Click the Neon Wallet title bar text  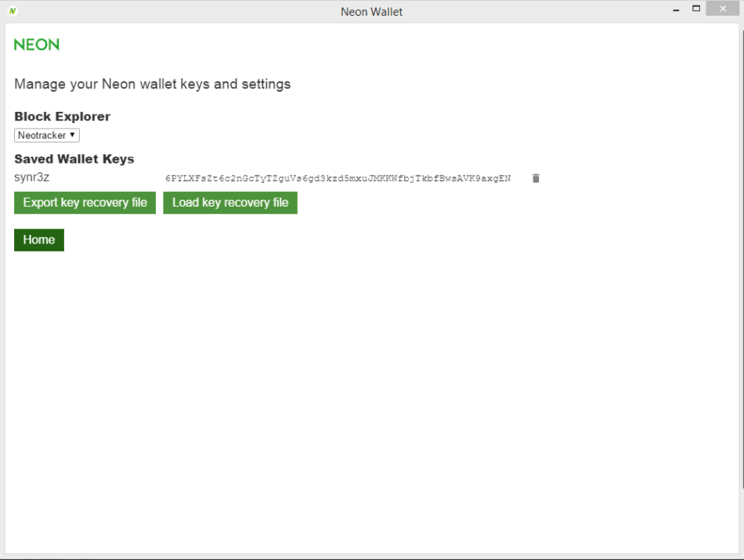[x=371, y=12]
